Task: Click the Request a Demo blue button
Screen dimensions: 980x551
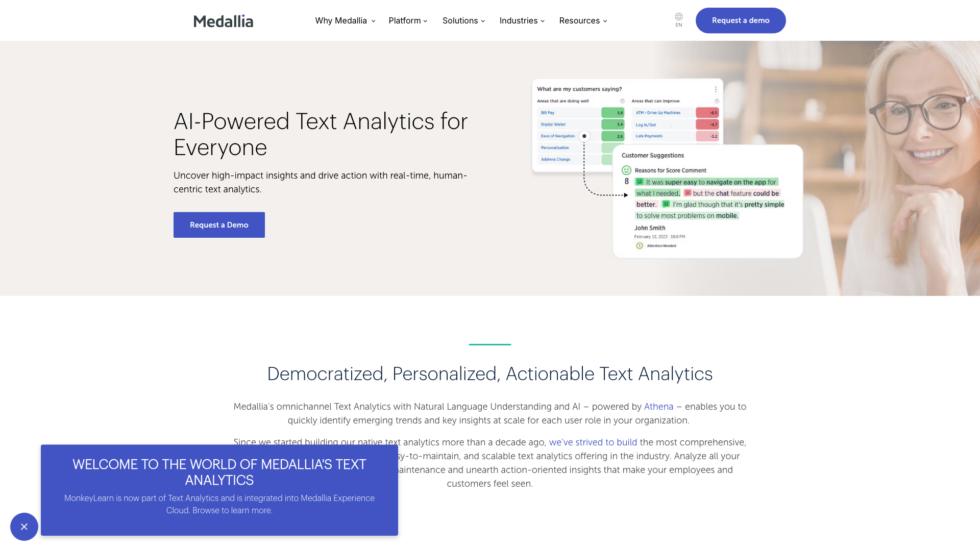Action: 219,224
